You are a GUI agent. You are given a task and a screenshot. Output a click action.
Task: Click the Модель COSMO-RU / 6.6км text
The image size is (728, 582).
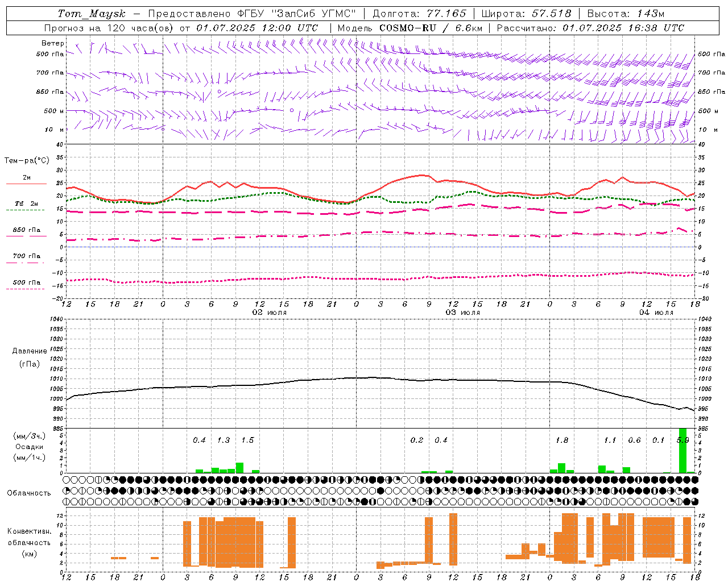pos(410,28)
